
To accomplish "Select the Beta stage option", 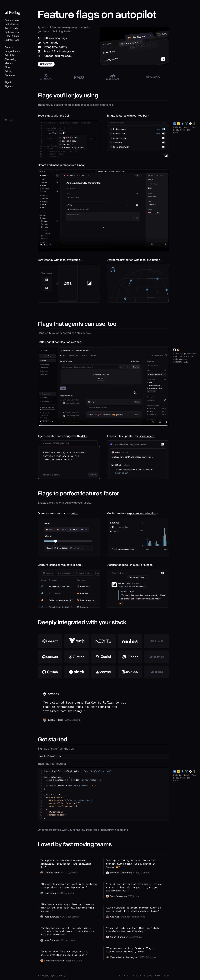I will click(x=73, y=530).
